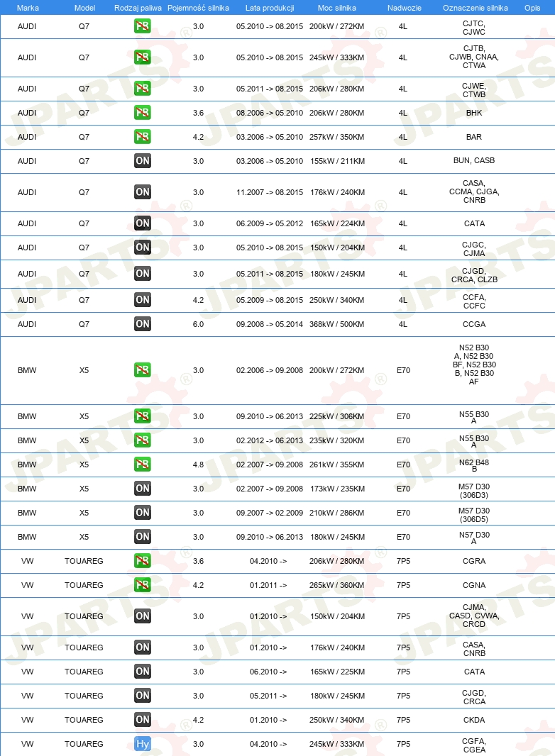Click petrol icon in Audi Q7 BAR row
Screen dimensions: 555x756
tap(143, 137)
